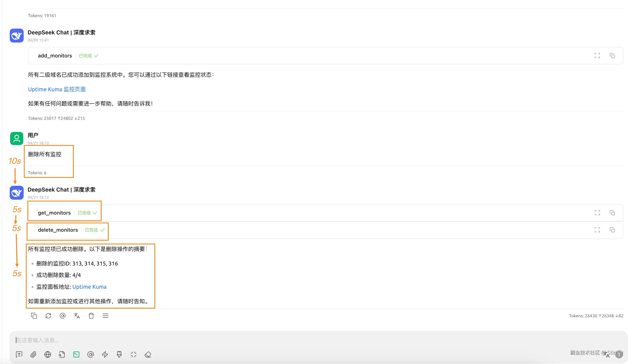Click the new topic icon in input toolbar
Image resolution: width=632 pixels, height=364 pixels.
click(x=19, y=354)
